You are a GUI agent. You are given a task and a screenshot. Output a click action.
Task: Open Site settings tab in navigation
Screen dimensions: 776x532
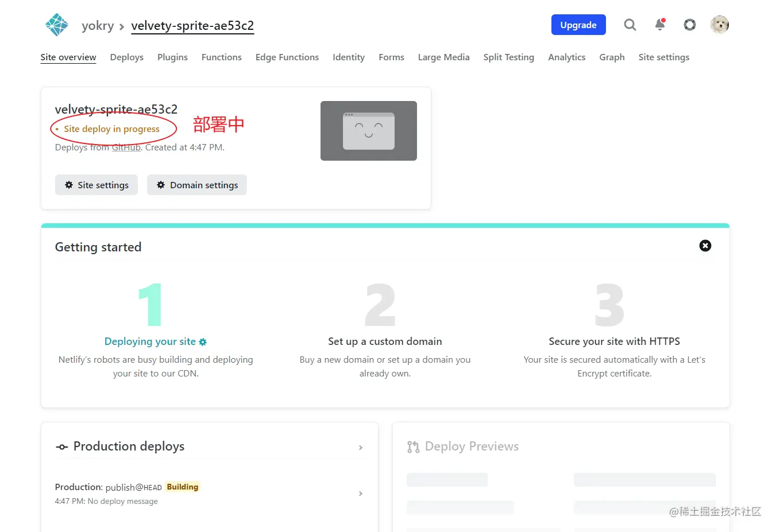664,57
